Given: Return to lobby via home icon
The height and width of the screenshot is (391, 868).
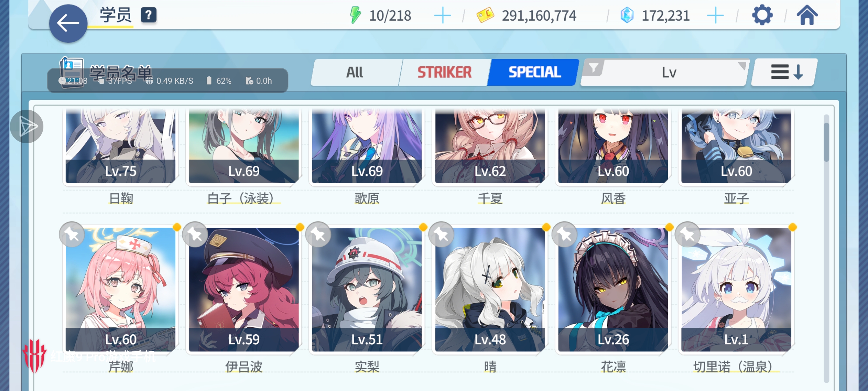Looking at the screenshot, I should [807, 15].
